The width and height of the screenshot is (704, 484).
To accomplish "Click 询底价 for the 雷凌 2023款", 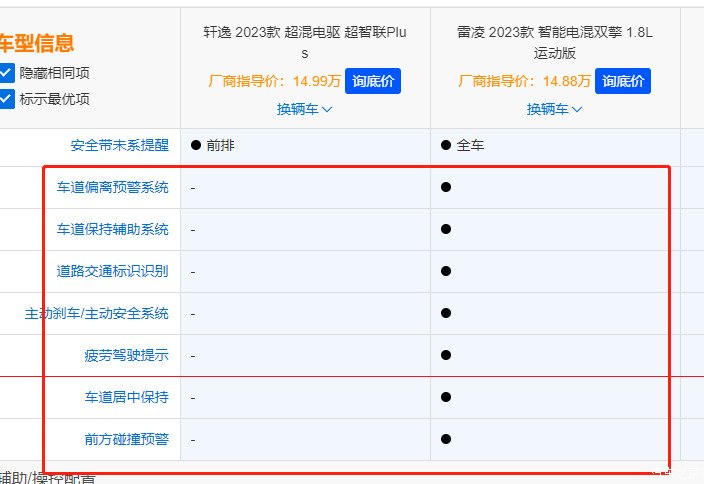I will click(x=623, y=81).
